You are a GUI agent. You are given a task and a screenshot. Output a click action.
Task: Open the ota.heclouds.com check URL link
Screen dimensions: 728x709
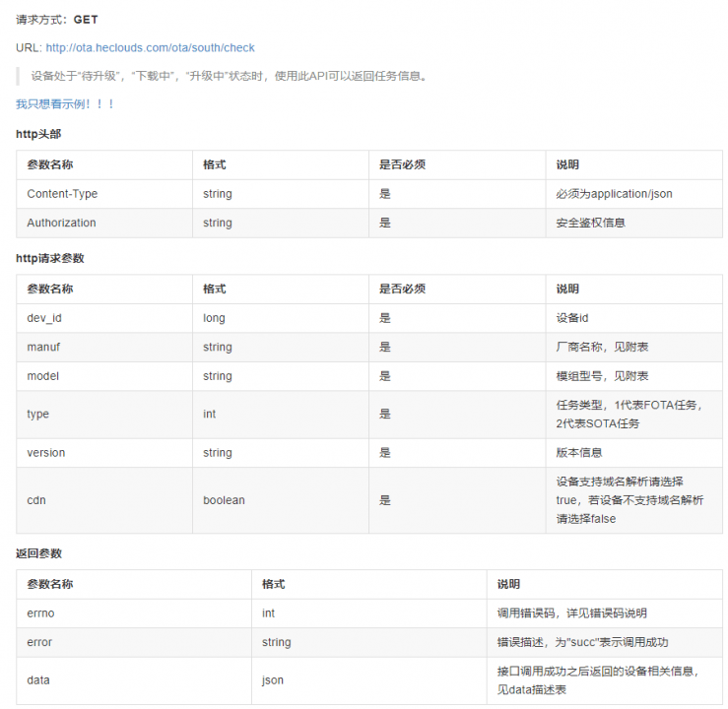point(150,48)
